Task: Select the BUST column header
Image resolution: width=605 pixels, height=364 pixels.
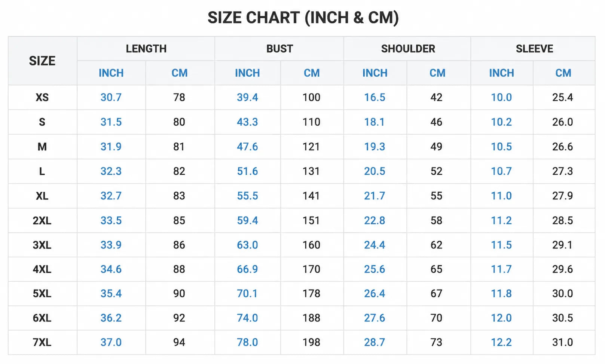Action: pos(279,49)
